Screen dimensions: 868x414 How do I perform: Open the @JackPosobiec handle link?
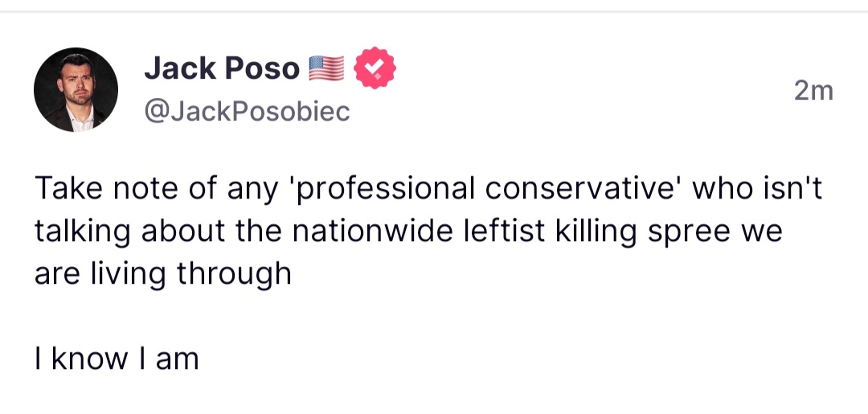[247, 112]
